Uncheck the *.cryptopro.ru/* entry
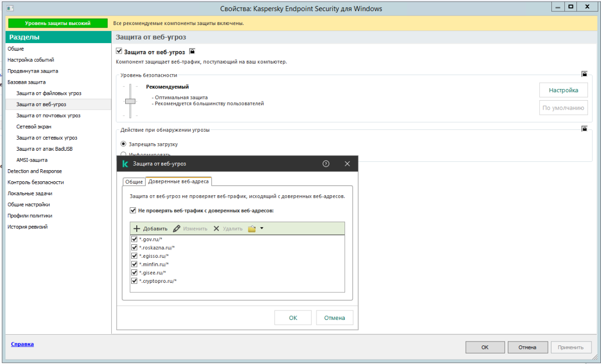Viewport: 601px width, 364px height. click(134, 281)
